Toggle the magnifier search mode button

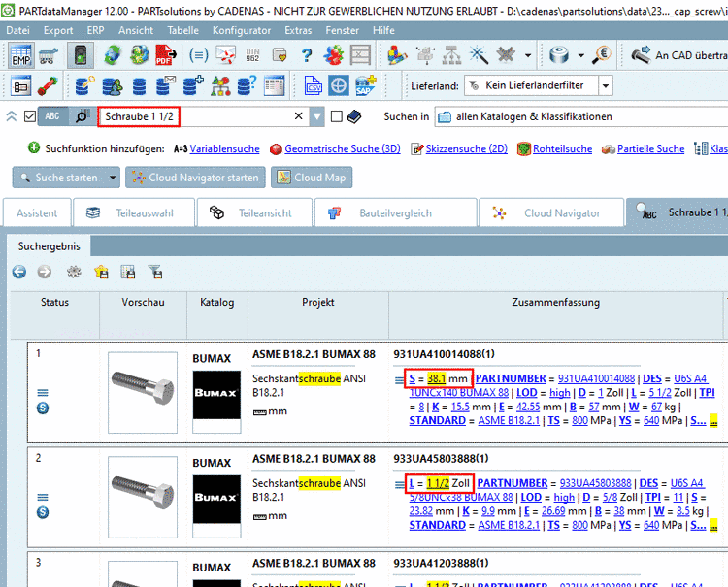pyautogui.click(x=81, y=116)
